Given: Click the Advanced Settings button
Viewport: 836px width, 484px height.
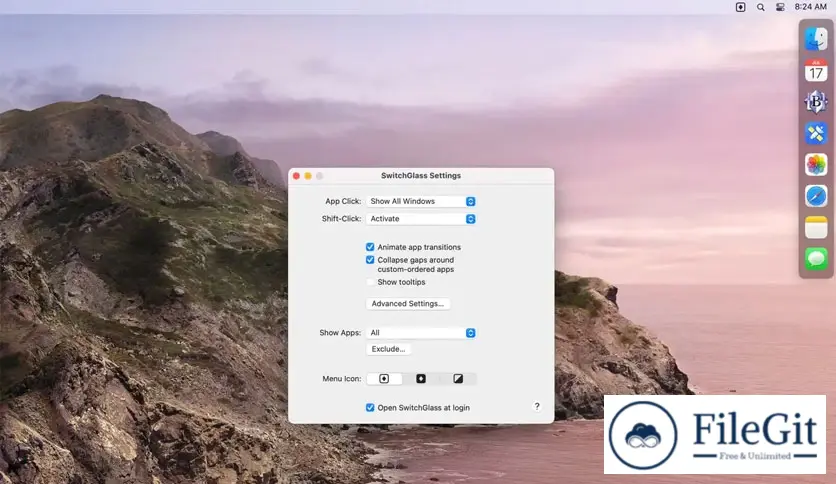Looking at the screenshot, I should pos(408,303).
